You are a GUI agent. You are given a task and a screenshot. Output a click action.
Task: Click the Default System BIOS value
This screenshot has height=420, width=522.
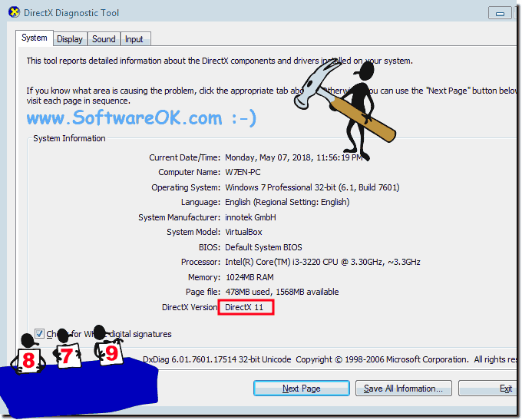pyautogui.click(x=263, y=247)
